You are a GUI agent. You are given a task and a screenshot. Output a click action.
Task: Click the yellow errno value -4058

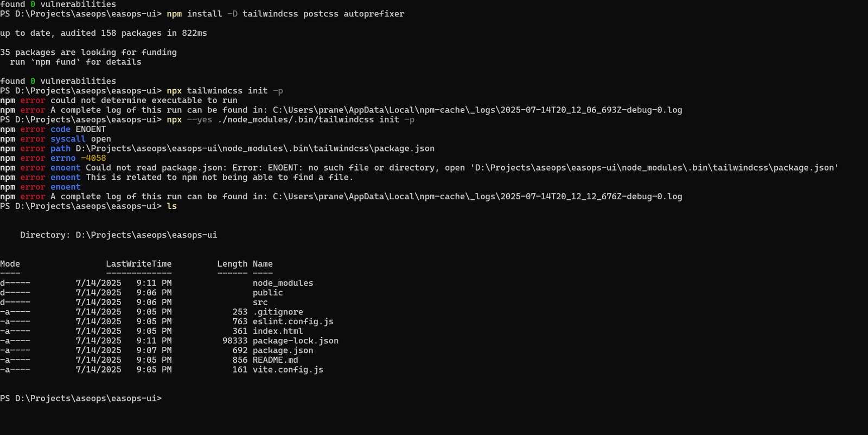tap(93, 158)
